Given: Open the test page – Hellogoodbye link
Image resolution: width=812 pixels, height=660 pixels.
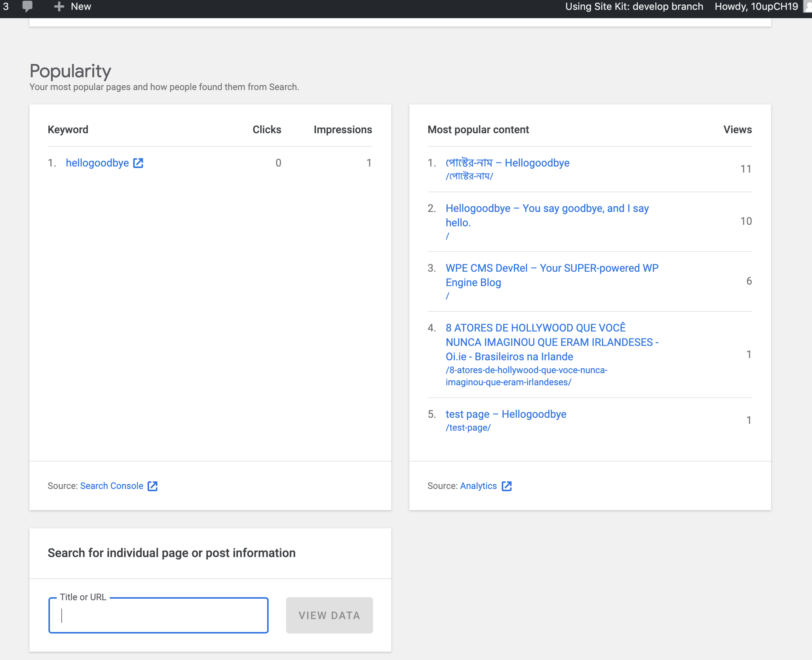Looking at the screenshot, I should [506, 414].
